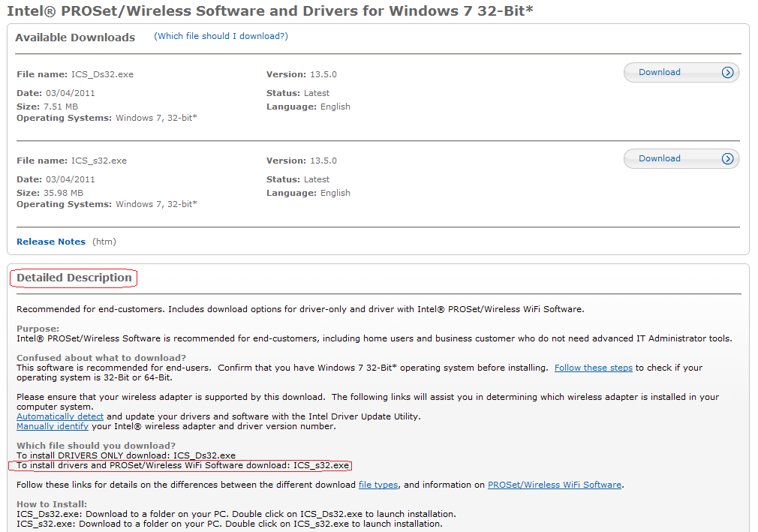The image size is (758, 532).
Task: Follow the 'Follow these steps' link
Action: tap(593, 368)
